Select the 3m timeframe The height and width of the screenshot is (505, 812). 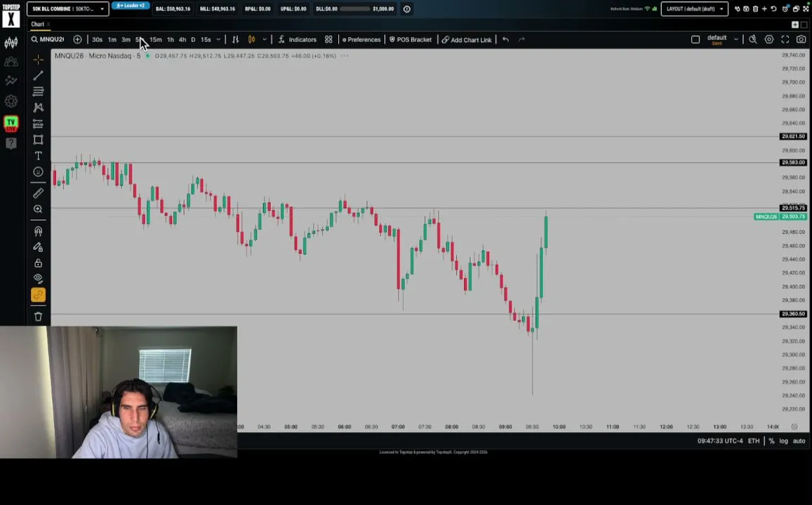click(126, 40)
